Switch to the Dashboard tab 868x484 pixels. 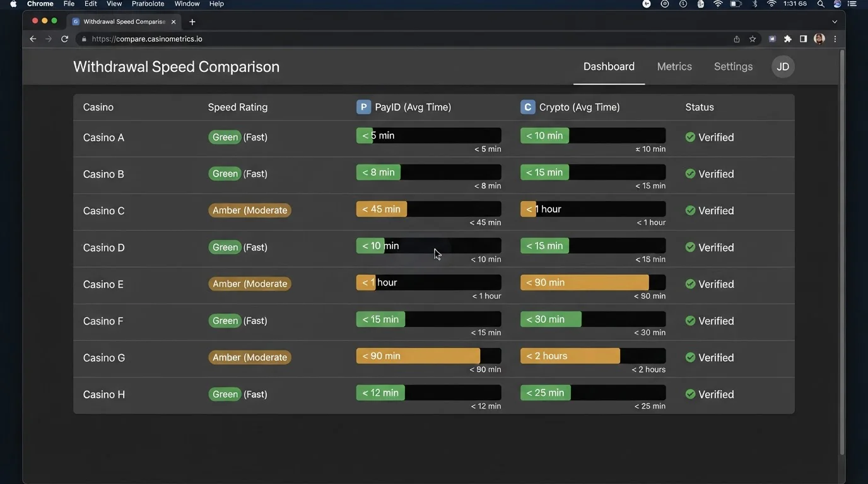609,67
